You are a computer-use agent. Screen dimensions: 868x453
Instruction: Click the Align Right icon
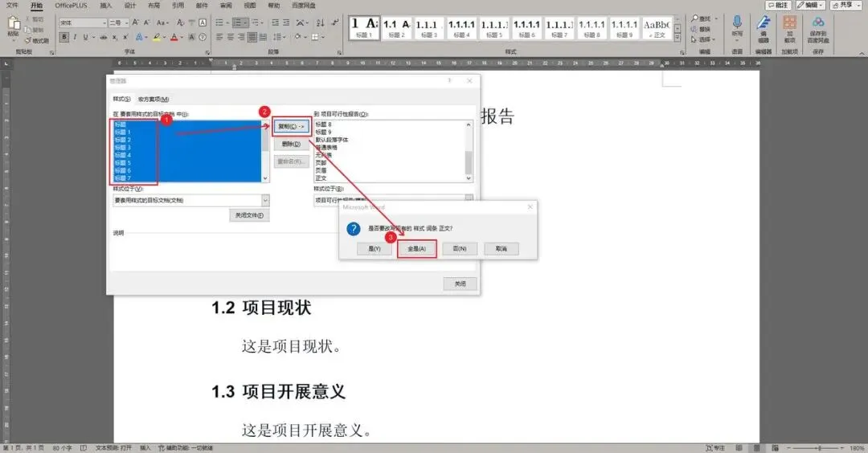click(241, 37)
